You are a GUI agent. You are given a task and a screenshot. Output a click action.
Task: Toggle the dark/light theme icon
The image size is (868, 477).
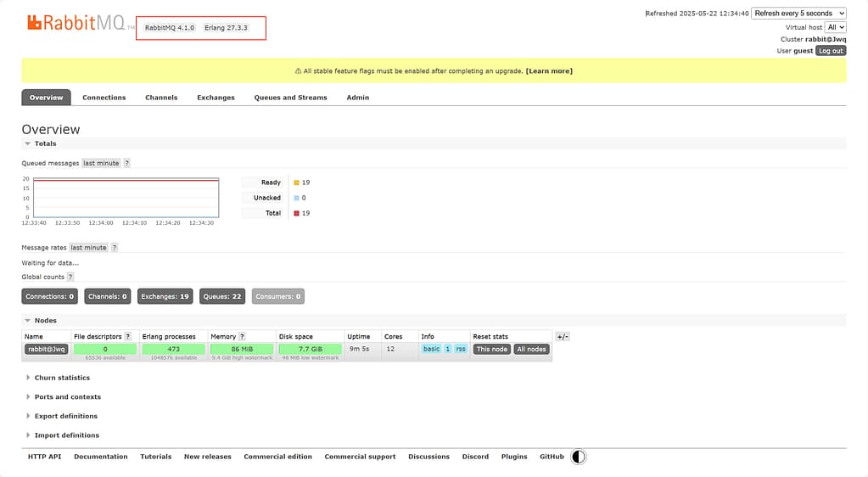[579, 457]
